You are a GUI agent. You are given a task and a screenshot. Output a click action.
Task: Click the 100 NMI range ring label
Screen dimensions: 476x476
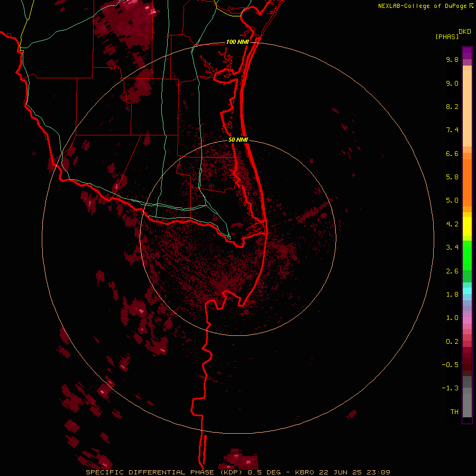[237, 42]
